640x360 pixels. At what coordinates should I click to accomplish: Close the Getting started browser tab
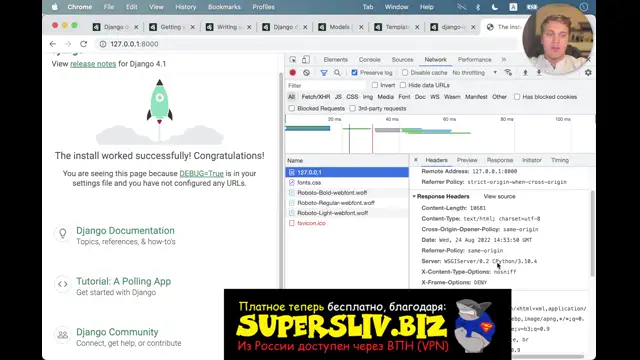193,27
